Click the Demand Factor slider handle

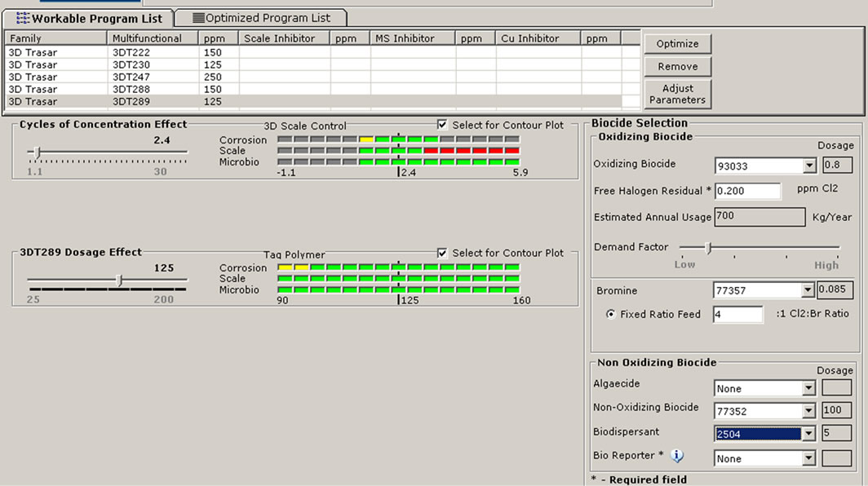click(x=708, y=248)
